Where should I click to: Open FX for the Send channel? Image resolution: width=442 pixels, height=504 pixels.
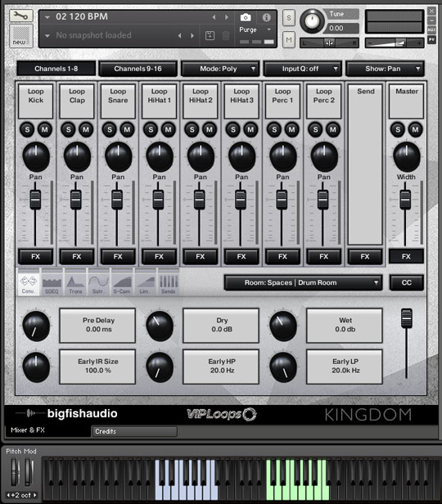point(365,257)
